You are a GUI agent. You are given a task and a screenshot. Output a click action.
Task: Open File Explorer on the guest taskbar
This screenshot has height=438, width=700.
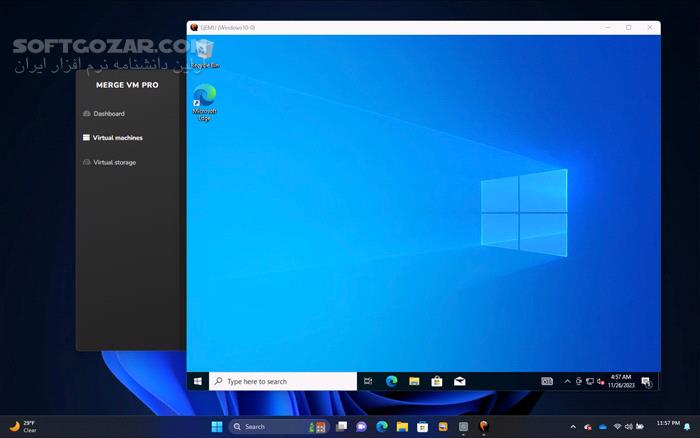tap(414, 381)
